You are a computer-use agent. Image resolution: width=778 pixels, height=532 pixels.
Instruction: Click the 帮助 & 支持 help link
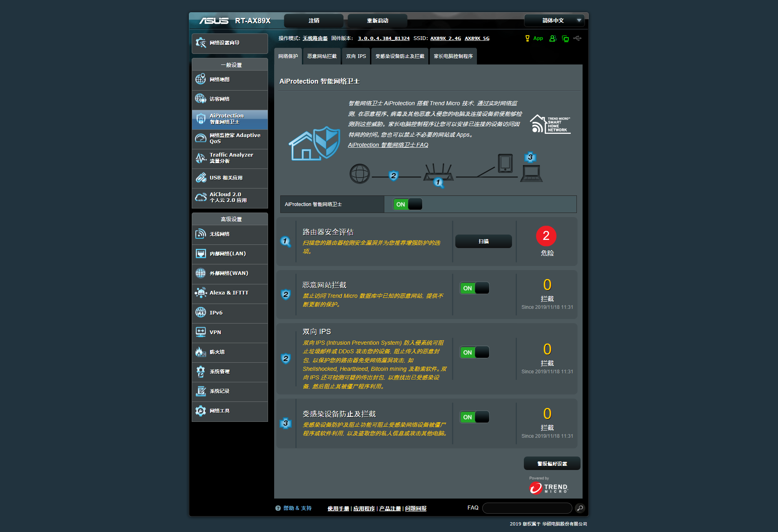(297, 508)
